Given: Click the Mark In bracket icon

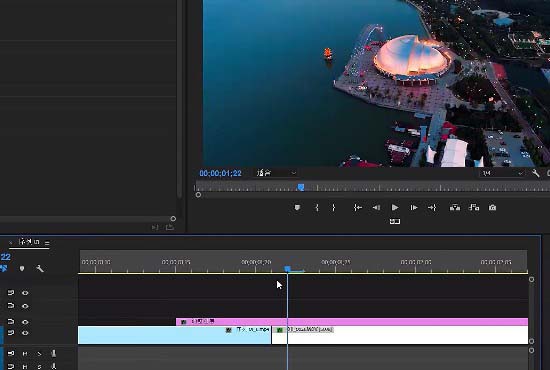Looking at the screenshot, I should coord(317,208).
